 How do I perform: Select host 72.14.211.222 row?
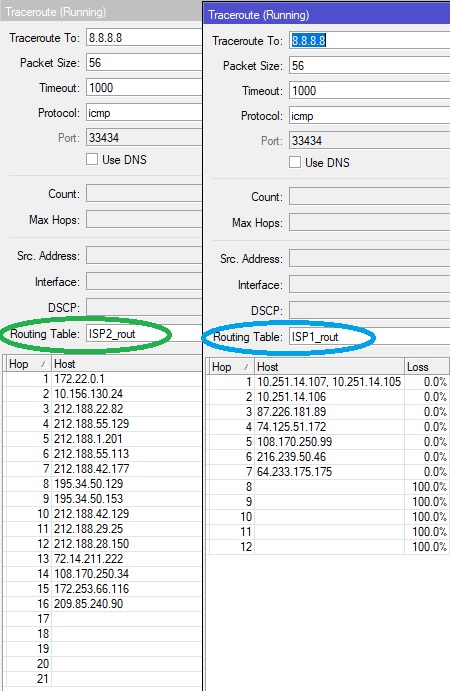pyautogui.click(x=102, y=558)
